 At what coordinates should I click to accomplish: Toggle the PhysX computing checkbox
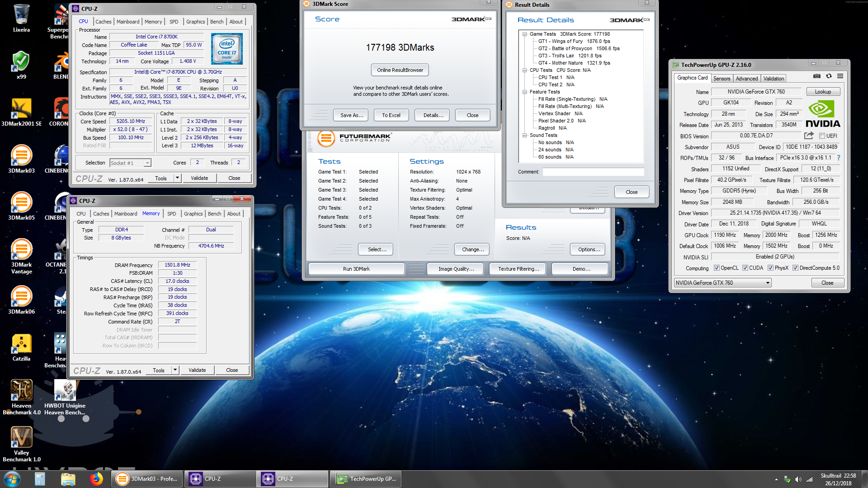[x=770, y=268]
